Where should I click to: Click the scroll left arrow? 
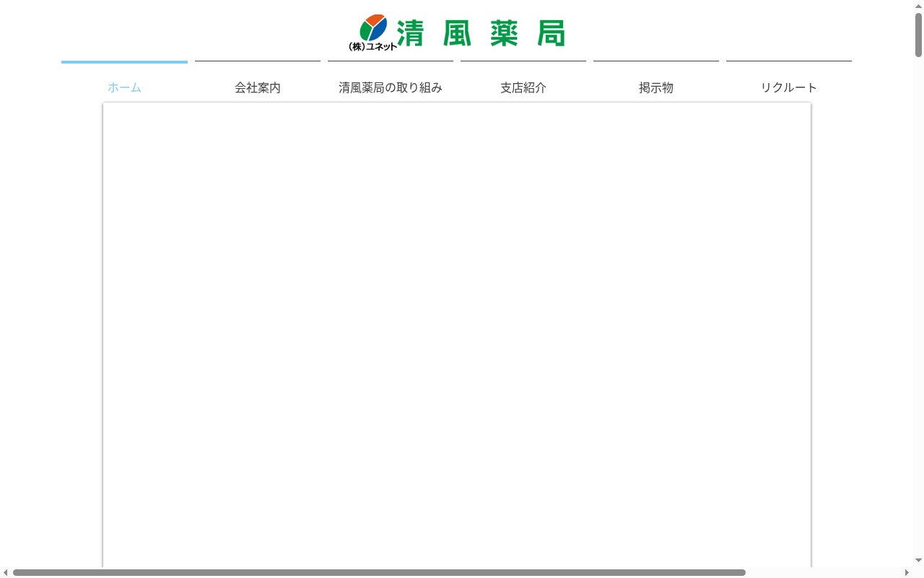[x=6, y=572]
